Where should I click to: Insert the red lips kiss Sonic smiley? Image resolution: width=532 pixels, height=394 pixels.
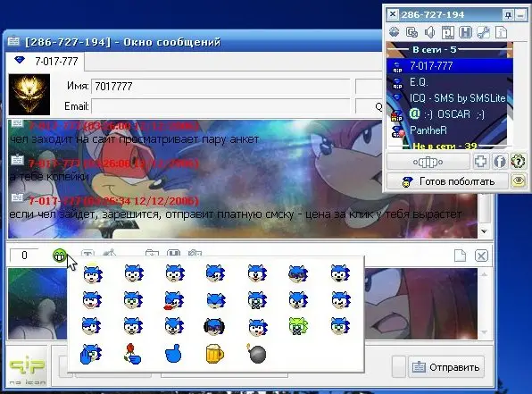coord(174,300)
